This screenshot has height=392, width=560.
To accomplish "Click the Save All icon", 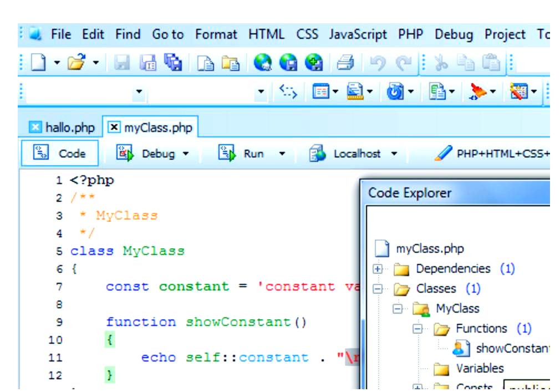I will pyautogui.click(x=173, y=62).
